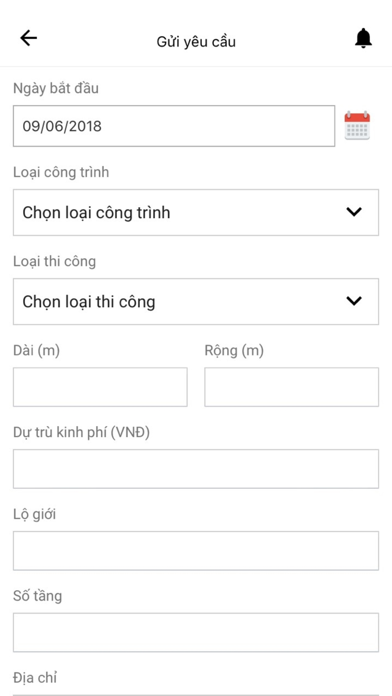
Task: Focus the Rộng (m) input box
Action: click(292, 387)
